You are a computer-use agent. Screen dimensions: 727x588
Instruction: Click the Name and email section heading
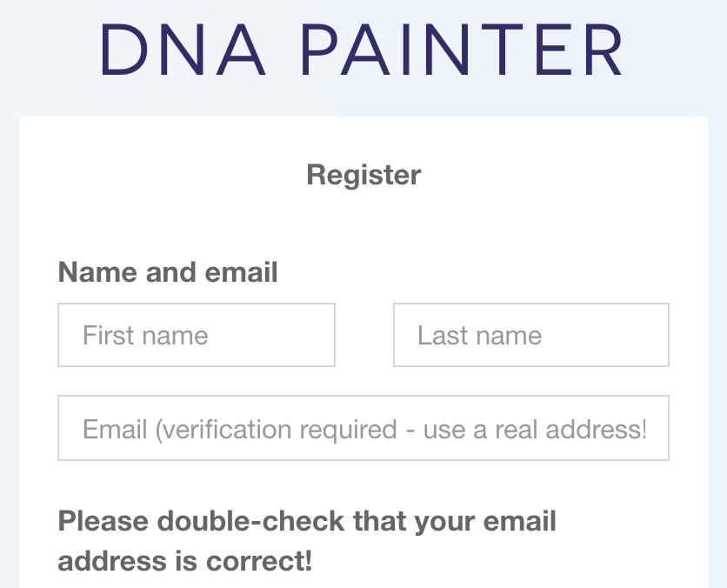coord(167,272)
